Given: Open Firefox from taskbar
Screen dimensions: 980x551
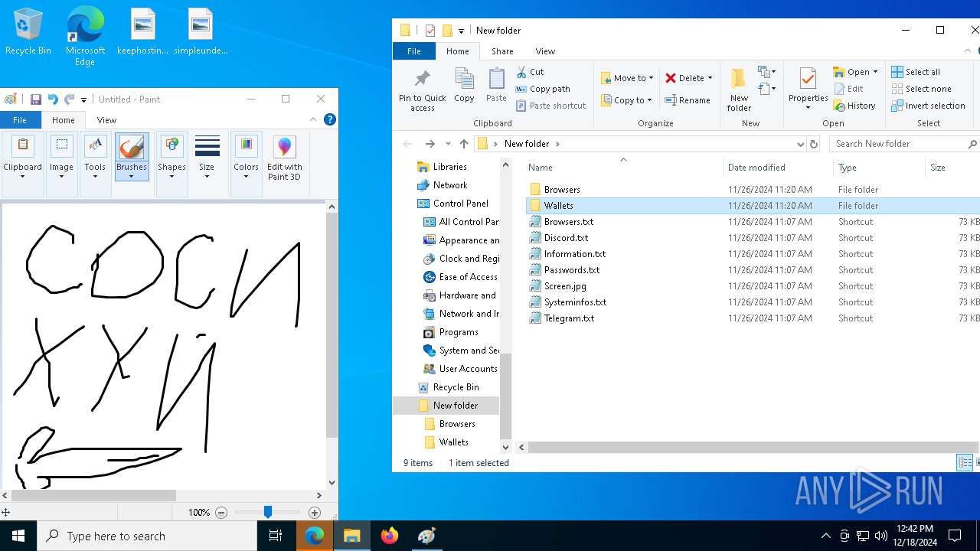Looking at the screenshot, I should click(390, 536).
